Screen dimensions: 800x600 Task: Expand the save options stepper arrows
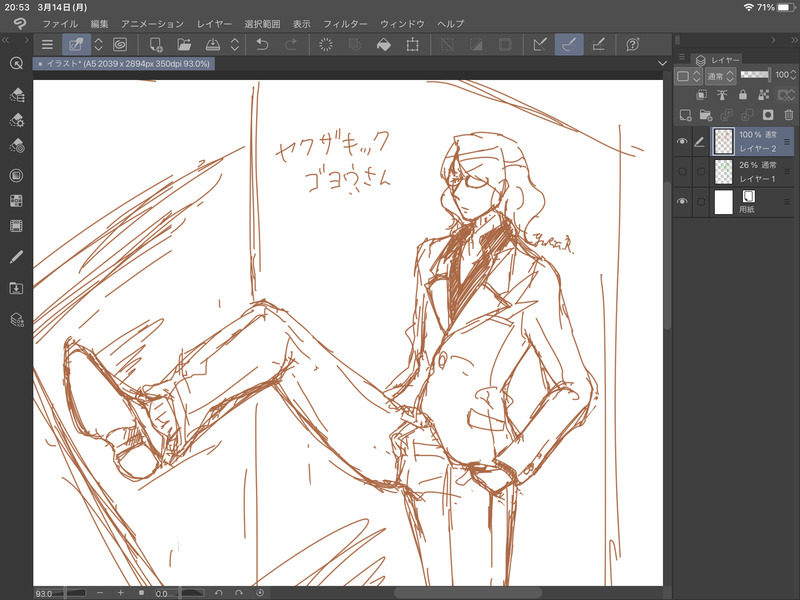click(235, 44)
